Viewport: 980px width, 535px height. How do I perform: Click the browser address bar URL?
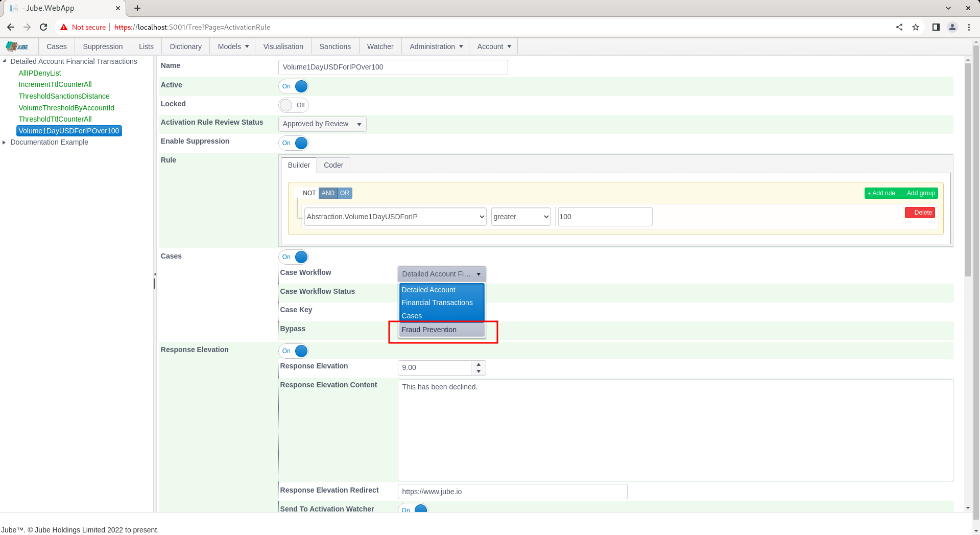(x=192, y=27)
